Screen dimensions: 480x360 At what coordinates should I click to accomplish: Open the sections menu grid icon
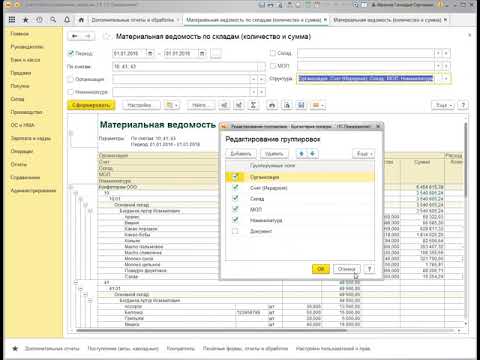(12, 20)
